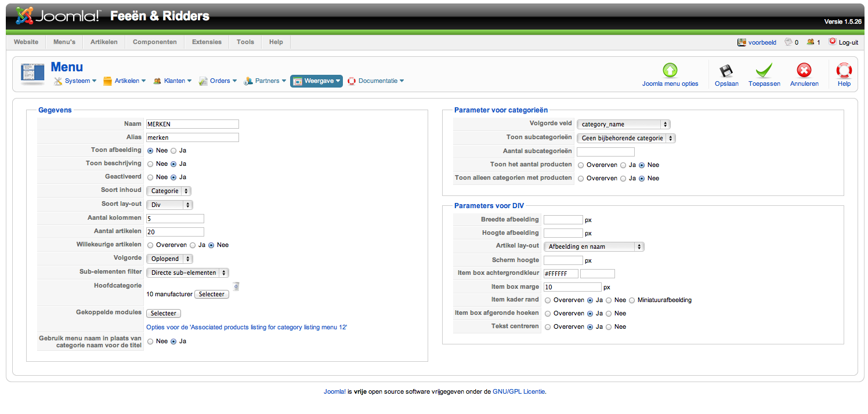Open the Soort lay-out dropdown

[x=169, y=205]
